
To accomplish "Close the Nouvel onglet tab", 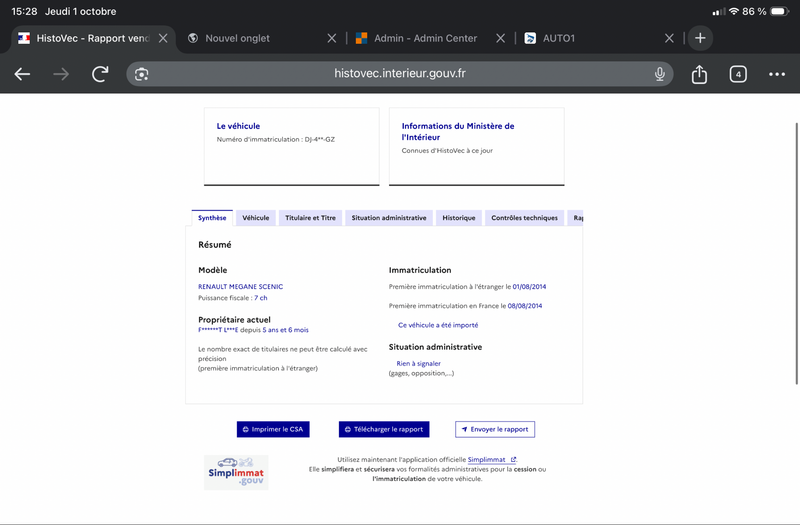I will [332, 38].
